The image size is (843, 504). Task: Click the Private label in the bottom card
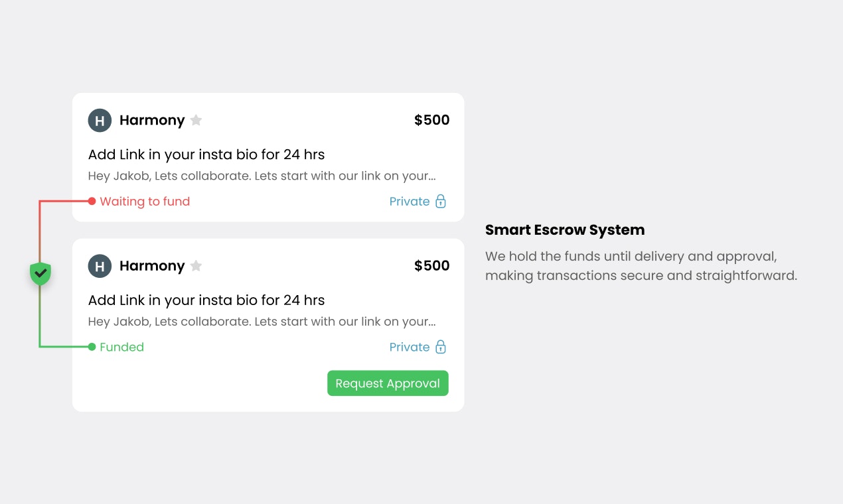coord(410,347)
